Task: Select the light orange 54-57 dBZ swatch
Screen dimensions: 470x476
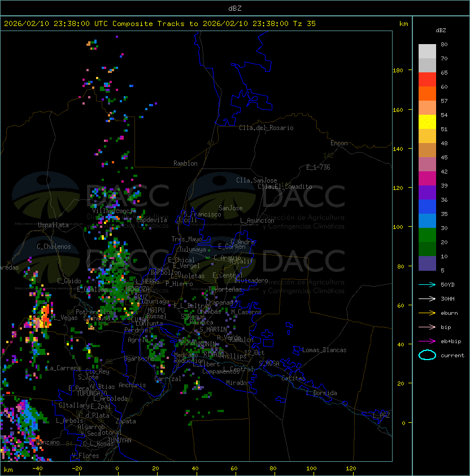Action: (427, 108)
